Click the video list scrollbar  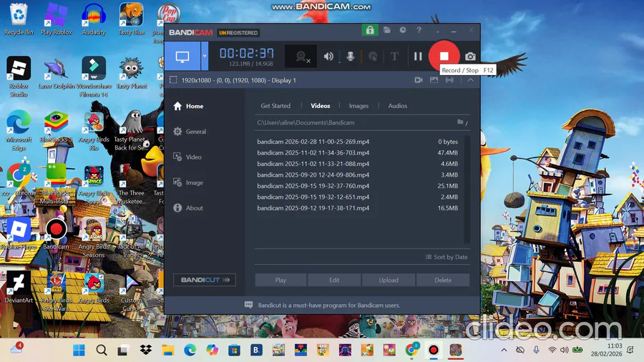pyautogui.click(x=467, y=189)
